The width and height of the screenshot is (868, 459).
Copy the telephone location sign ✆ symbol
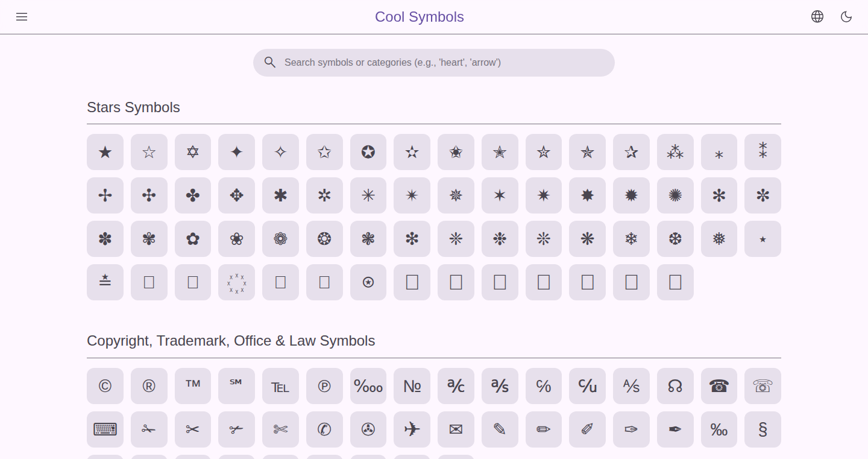(324, 429)
